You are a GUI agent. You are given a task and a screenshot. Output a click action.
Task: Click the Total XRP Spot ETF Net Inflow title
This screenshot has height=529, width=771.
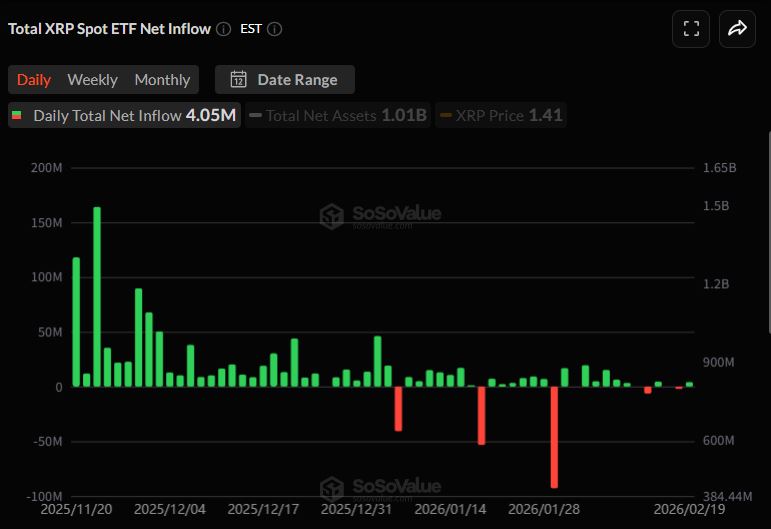click(109, 29)
